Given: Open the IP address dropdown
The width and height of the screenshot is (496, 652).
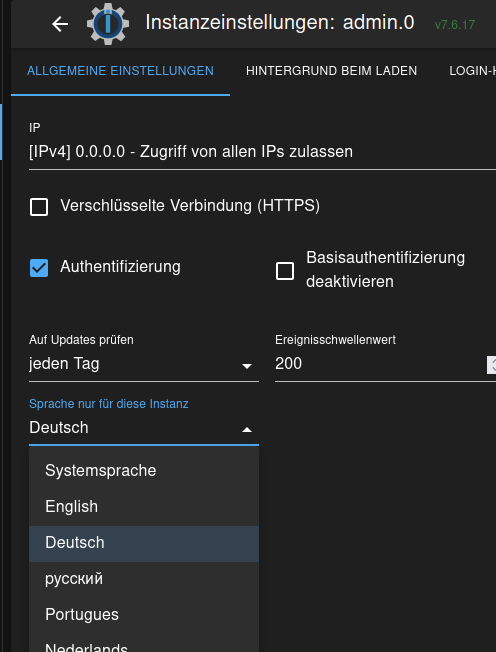Looking at the screenshot, I should pyautogui.click(x=262, y=152).
